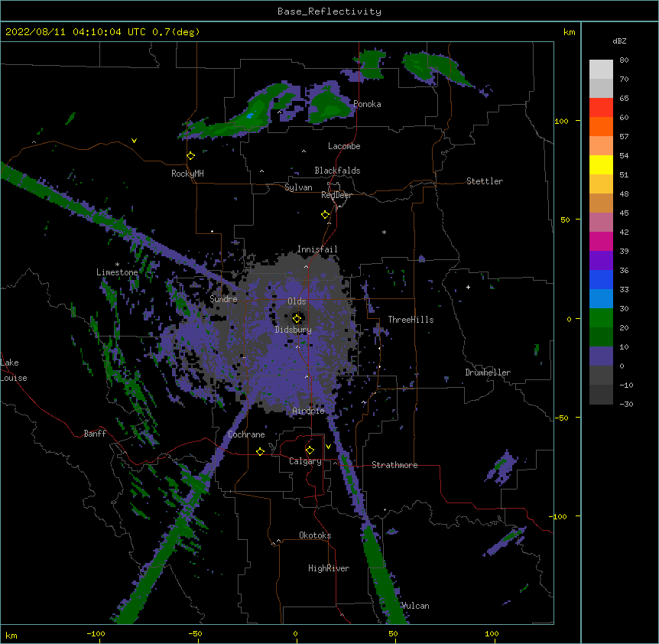Click the bright green 20-30 dBZ legend swatch
The height and width of the screenshot is (644, 659).
coord(601,318)
